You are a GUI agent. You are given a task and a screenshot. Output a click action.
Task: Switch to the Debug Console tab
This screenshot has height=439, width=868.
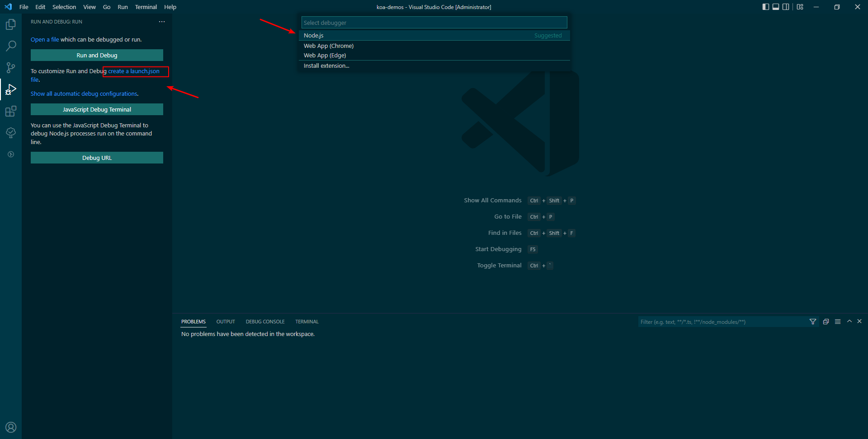(x=265, y=322)
